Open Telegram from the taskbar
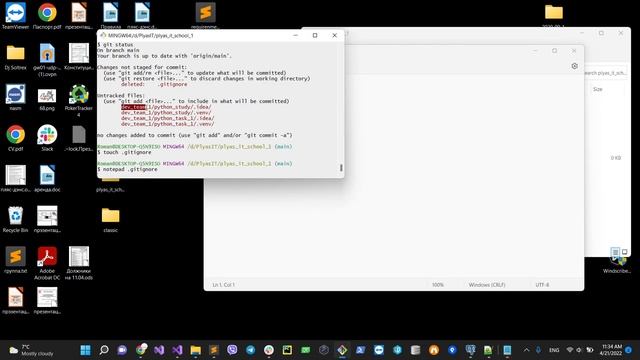Screen dimensions: 640x360 coord(251,350)
